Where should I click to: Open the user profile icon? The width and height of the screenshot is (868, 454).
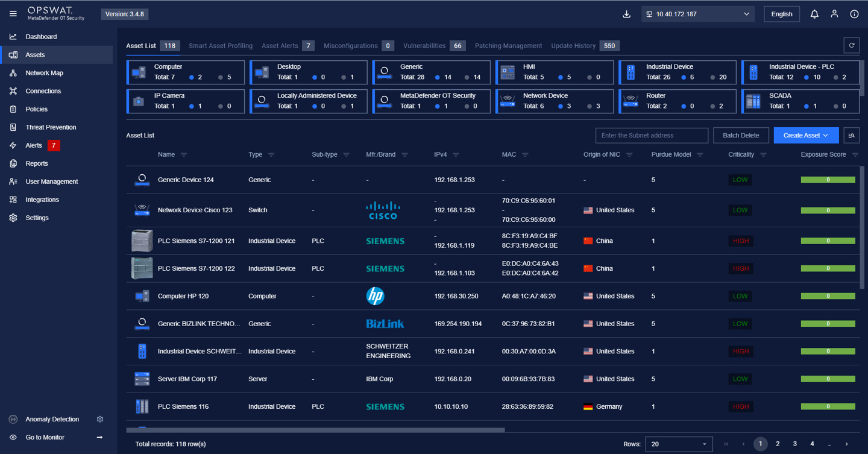(834, 14)
